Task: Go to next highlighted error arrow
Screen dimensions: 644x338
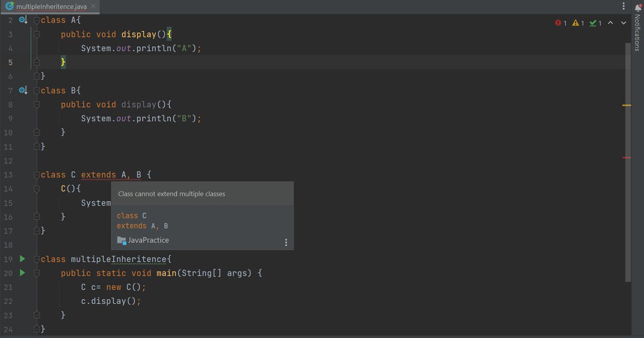Action: pos(624,23)
